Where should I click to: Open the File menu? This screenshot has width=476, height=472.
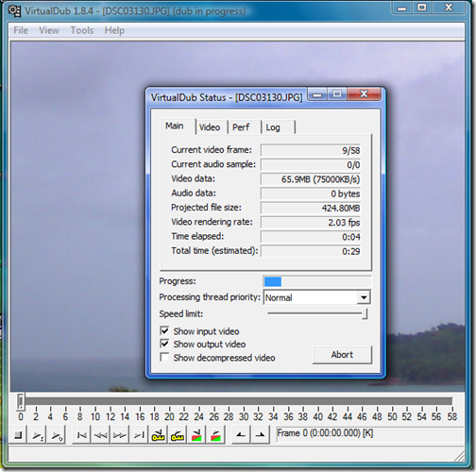21,30
